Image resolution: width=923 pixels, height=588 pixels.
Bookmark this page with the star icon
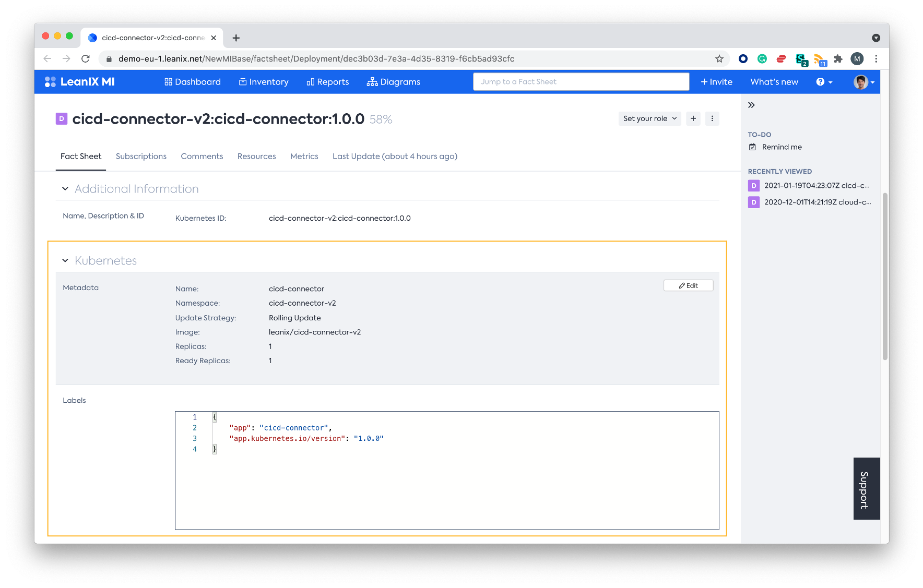click(x=719, y=59)
